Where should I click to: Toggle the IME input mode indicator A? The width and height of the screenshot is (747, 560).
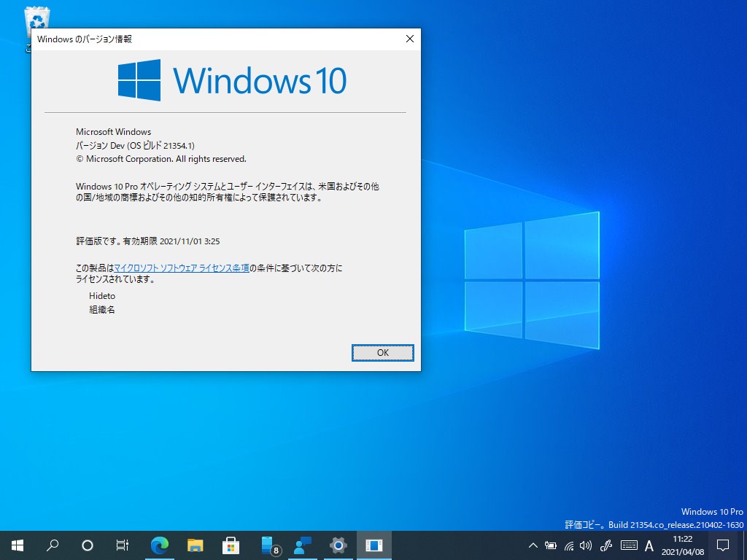[x=649, y=545]
